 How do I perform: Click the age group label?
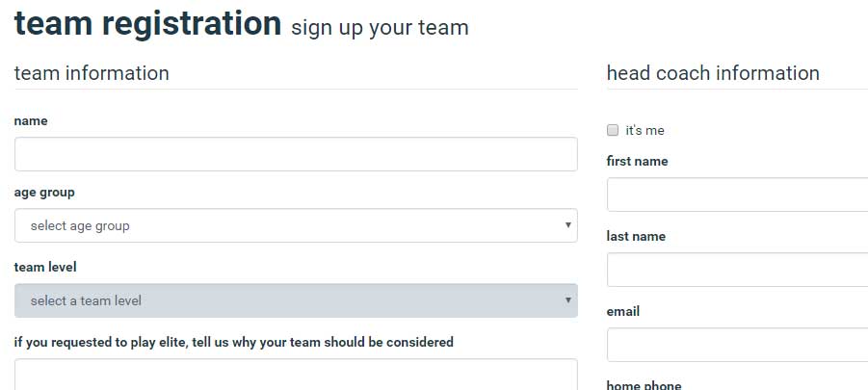(x=44, y=193)
